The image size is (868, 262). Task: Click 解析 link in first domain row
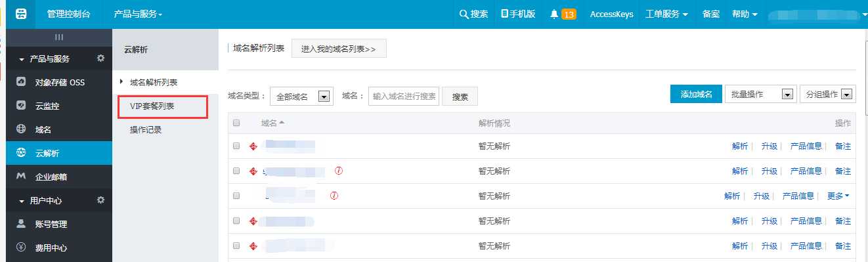click(x=740, y=146)
